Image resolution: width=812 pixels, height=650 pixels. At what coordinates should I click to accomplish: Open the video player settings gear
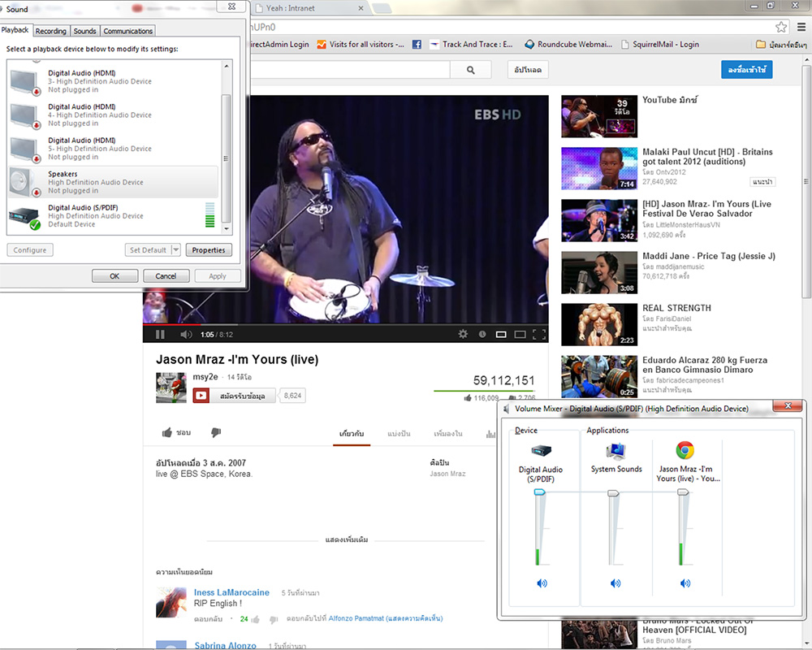463,334
